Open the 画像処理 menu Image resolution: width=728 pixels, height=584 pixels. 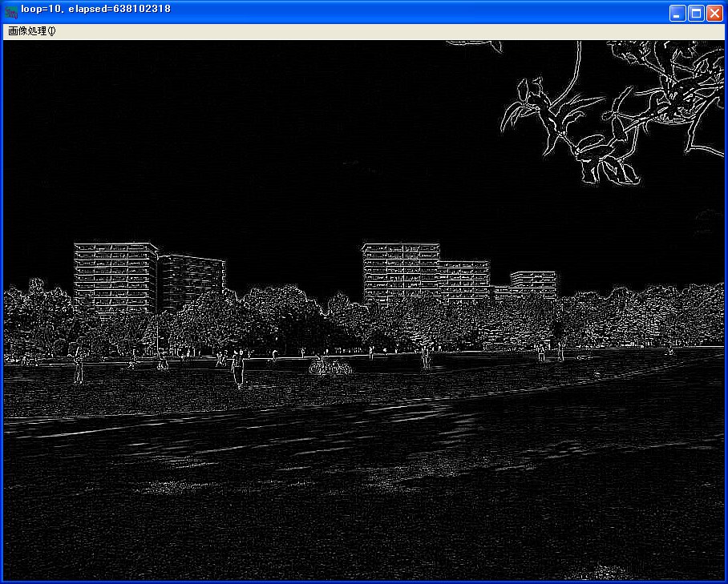coord(31,31)
